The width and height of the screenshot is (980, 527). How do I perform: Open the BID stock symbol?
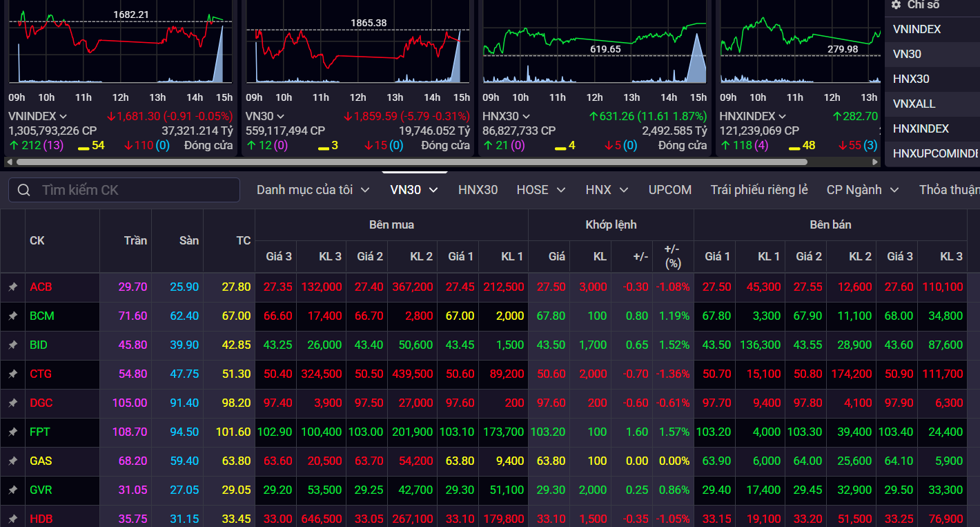coord(39,345)
